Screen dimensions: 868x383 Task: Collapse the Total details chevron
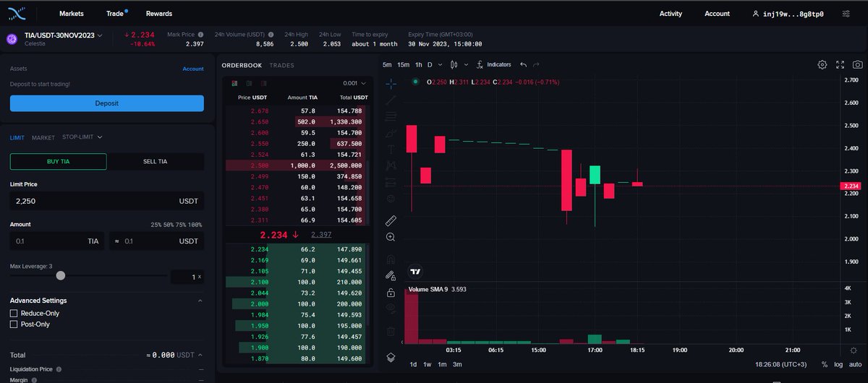tap(200, 355)
